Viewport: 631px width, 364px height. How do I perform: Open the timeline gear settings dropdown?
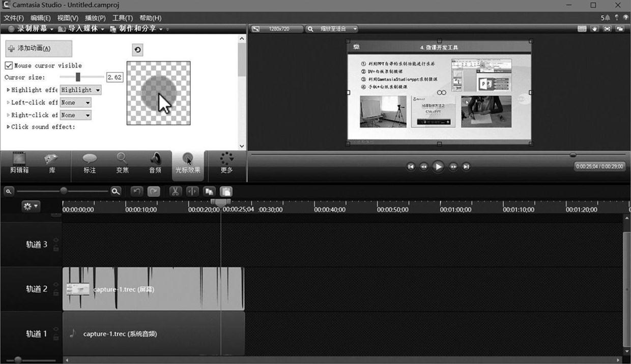coord(31,206)
